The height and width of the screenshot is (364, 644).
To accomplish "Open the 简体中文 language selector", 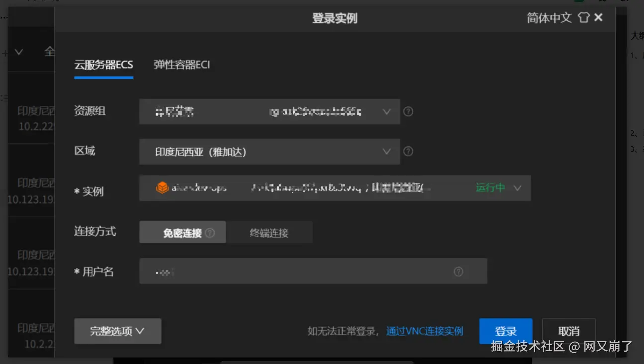I will point(549,17).
